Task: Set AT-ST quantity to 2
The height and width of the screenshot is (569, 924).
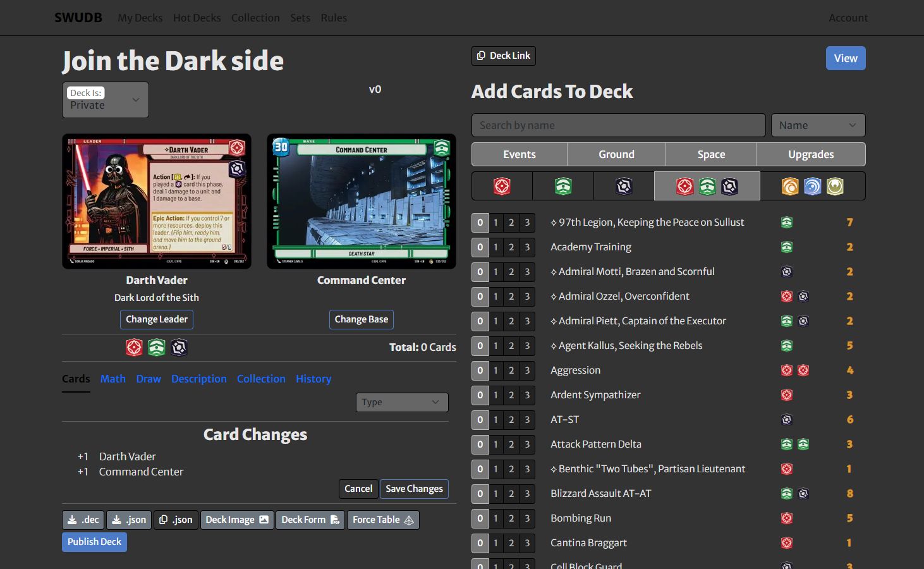Action: click(x=511, y=420)
